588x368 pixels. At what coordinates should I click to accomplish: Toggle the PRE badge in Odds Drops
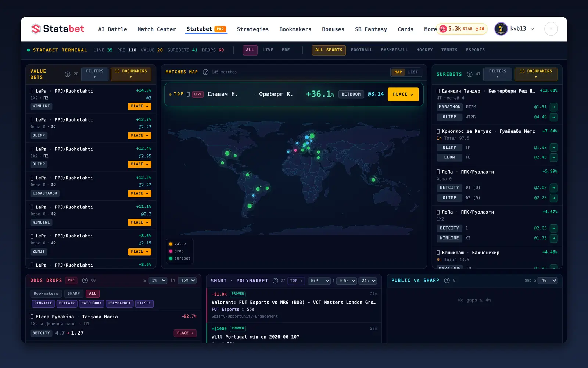pos(71,280)
